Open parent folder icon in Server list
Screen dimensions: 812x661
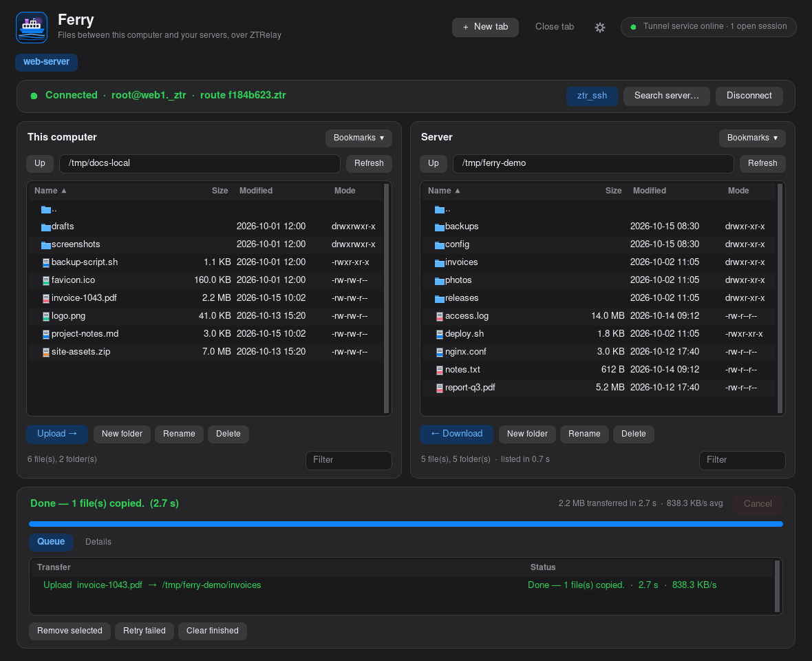(x=440, y=209)
